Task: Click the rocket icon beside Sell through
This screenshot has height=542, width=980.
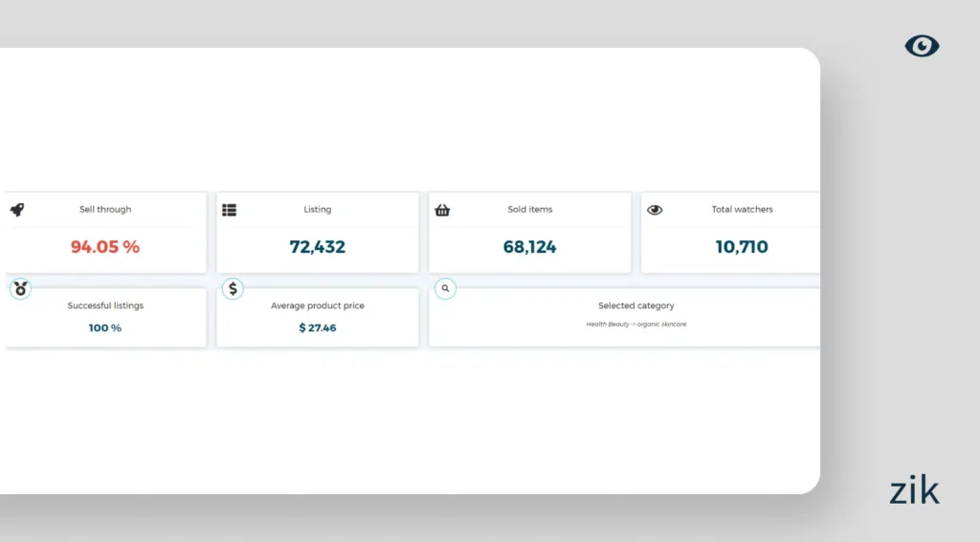Action: [x=17, y=210]
